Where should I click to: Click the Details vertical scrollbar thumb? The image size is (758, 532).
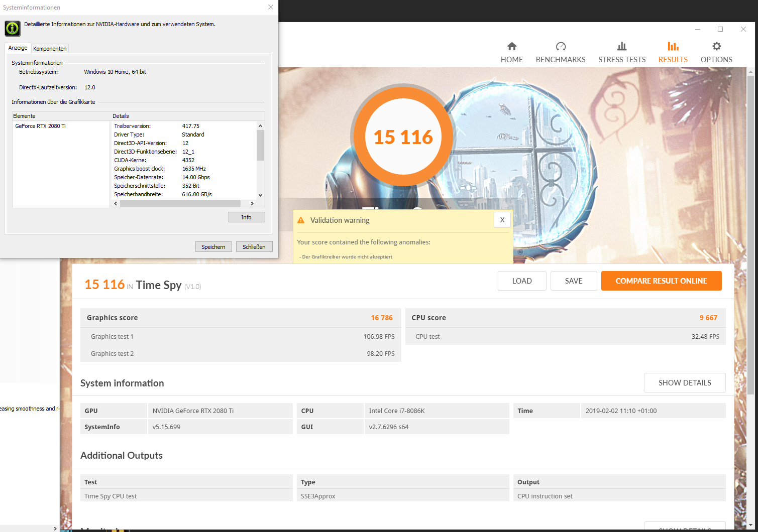(260, 145)
